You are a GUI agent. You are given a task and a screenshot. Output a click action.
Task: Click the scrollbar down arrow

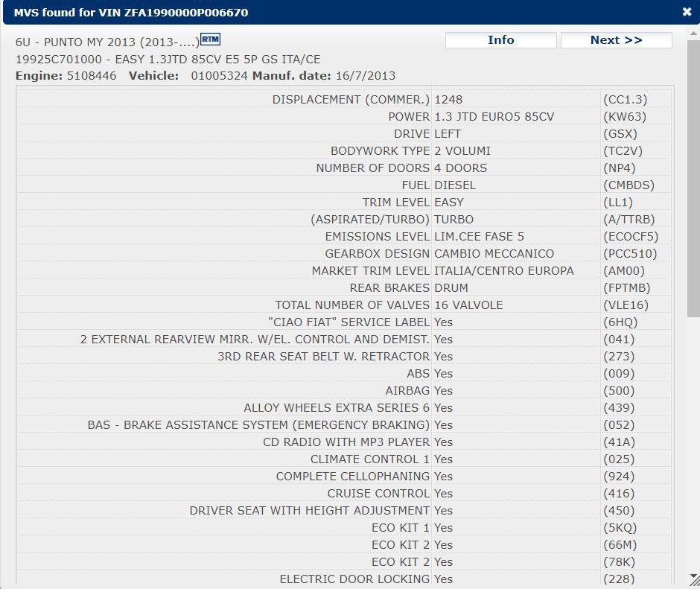point(693,576)
